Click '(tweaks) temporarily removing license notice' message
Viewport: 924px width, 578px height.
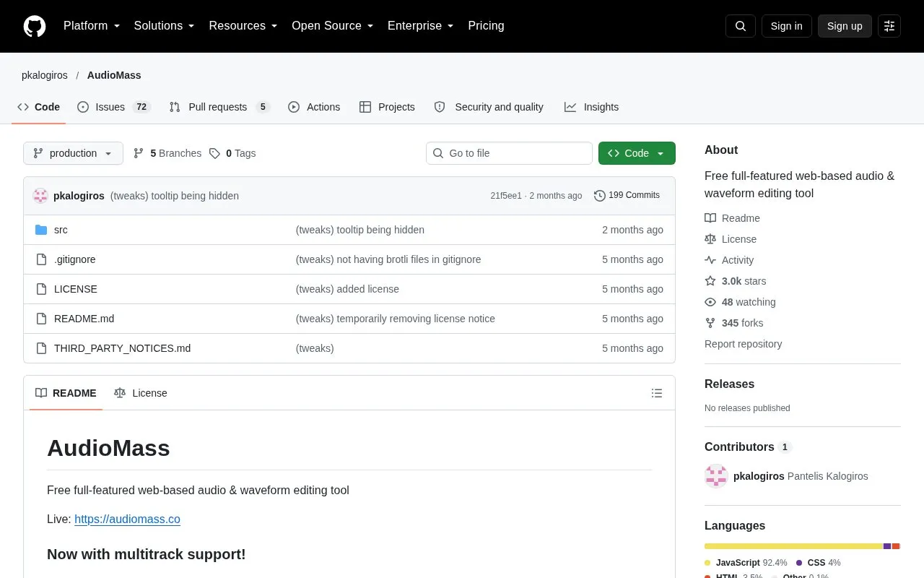pos(396,319)
